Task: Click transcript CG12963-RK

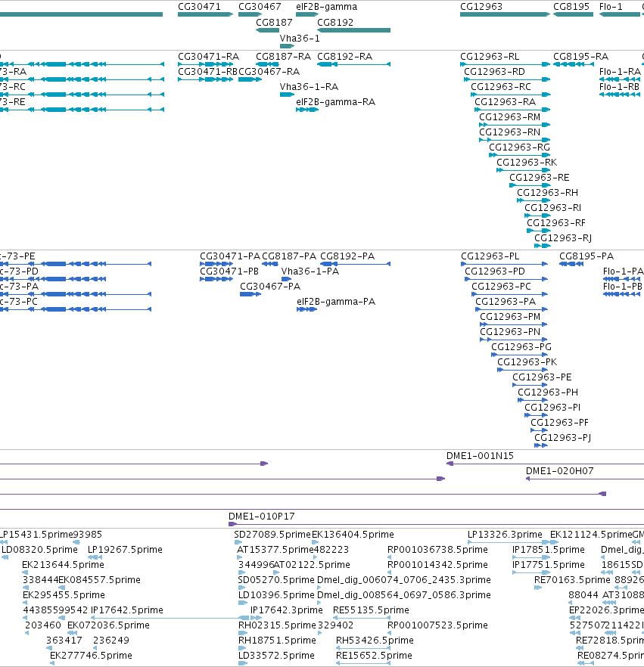Action: [527, 163]
